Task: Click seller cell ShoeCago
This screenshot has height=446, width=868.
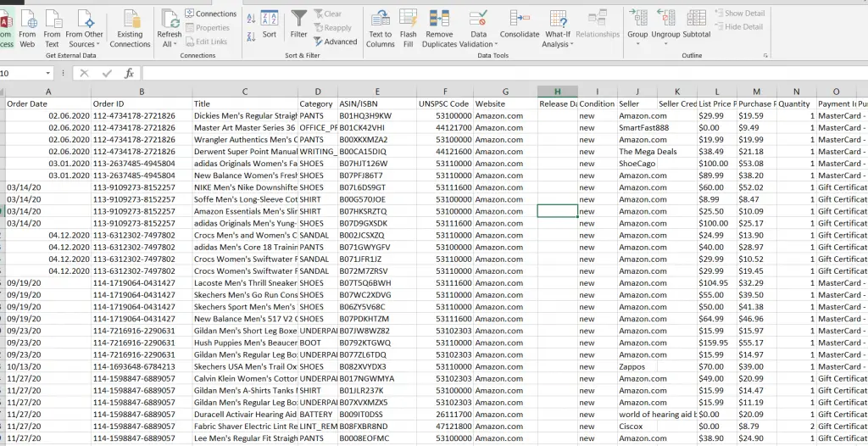Action: click(x=637, y=164)
